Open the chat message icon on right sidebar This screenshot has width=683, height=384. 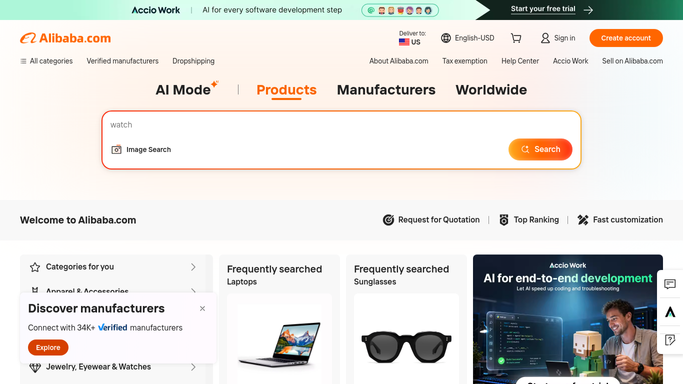(670, 284)
